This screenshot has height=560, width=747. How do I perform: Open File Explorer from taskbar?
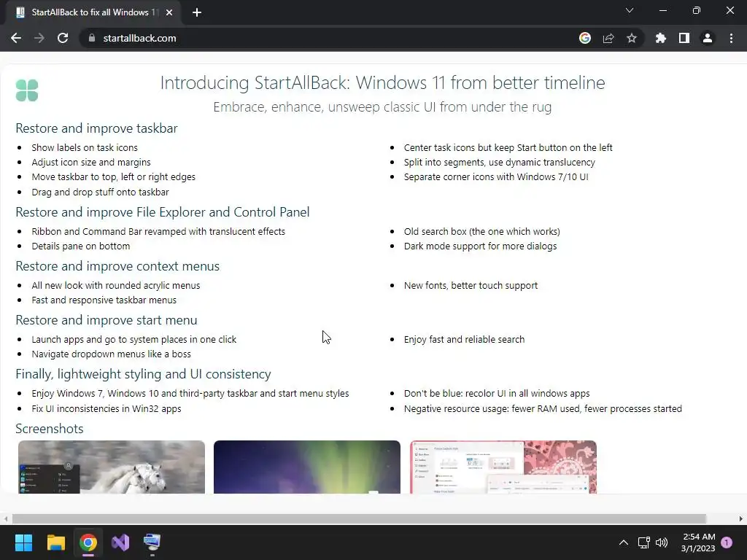point(55,542)
